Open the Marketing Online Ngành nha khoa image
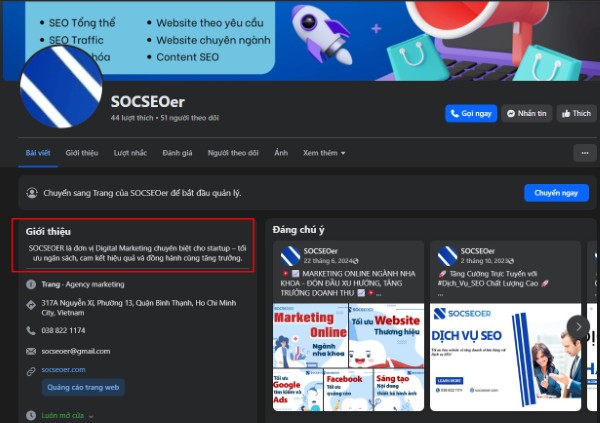The width and height of the screenshot is (600, 423). pos(310,335)
